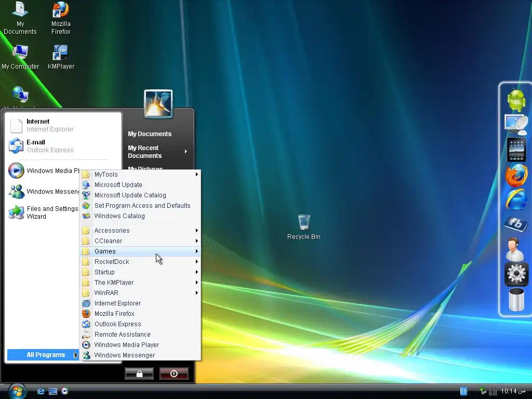Expand the Games folder submenu
This screenshot has width=532, height=399.
(140, 251)
